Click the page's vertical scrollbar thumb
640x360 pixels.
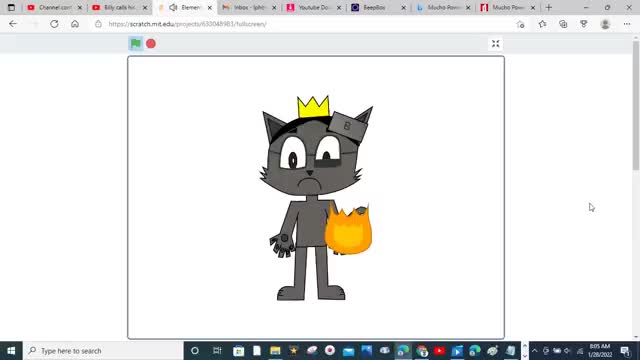636,105
